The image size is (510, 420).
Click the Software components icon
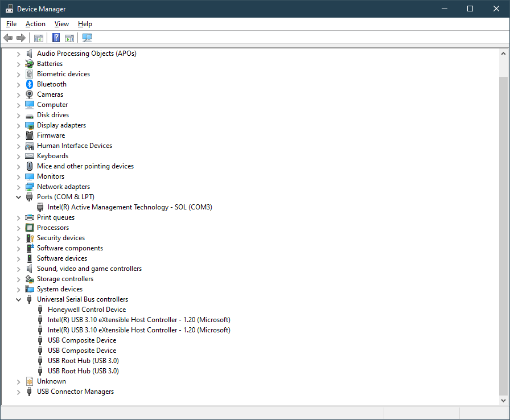tap(30, 248)
